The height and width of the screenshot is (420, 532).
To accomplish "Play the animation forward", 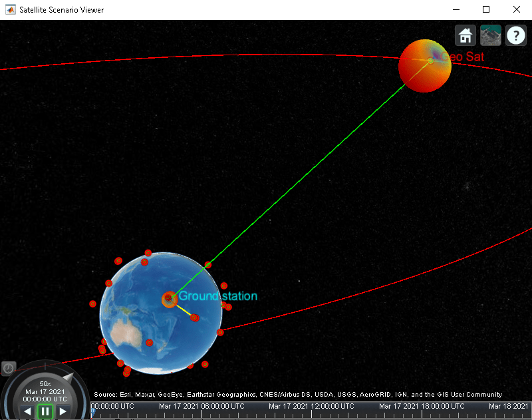I will pos(63,411).
